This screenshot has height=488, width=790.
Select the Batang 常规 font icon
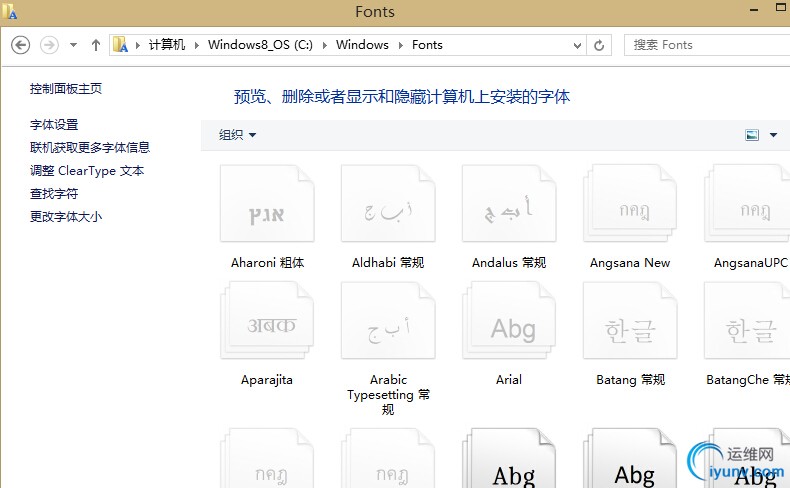click(630, 320)
